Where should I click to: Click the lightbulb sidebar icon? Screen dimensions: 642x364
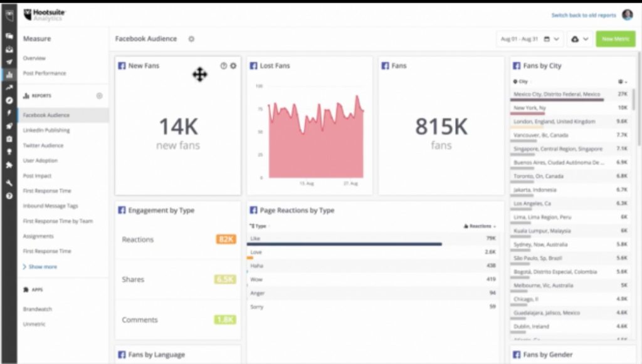click(9, 152)
